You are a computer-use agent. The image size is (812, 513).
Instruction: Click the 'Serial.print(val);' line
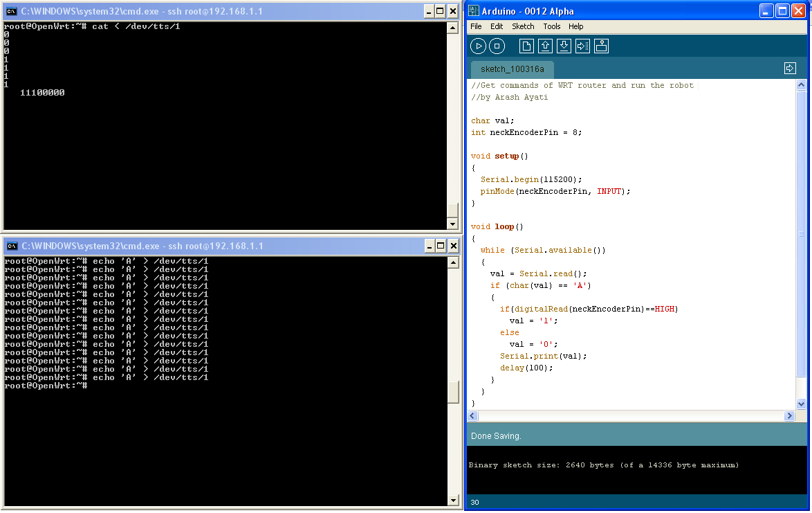pos(543,356)
